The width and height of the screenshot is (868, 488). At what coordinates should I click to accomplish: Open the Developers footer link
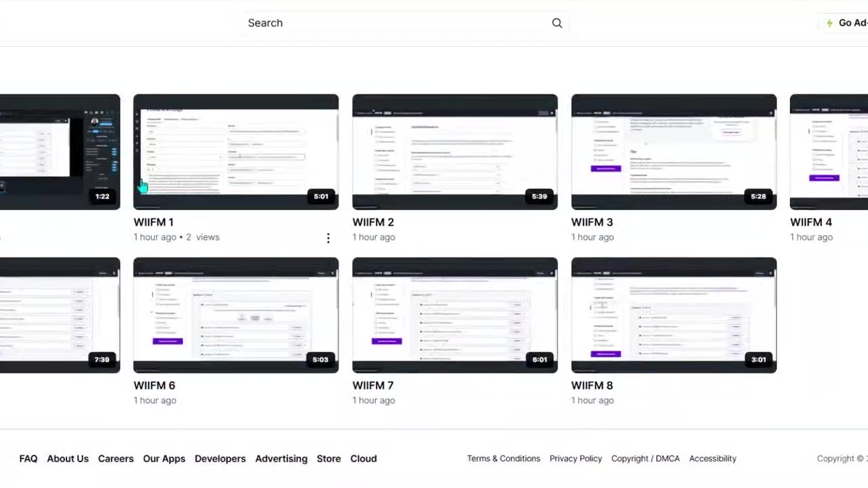(x=220, y=459)
